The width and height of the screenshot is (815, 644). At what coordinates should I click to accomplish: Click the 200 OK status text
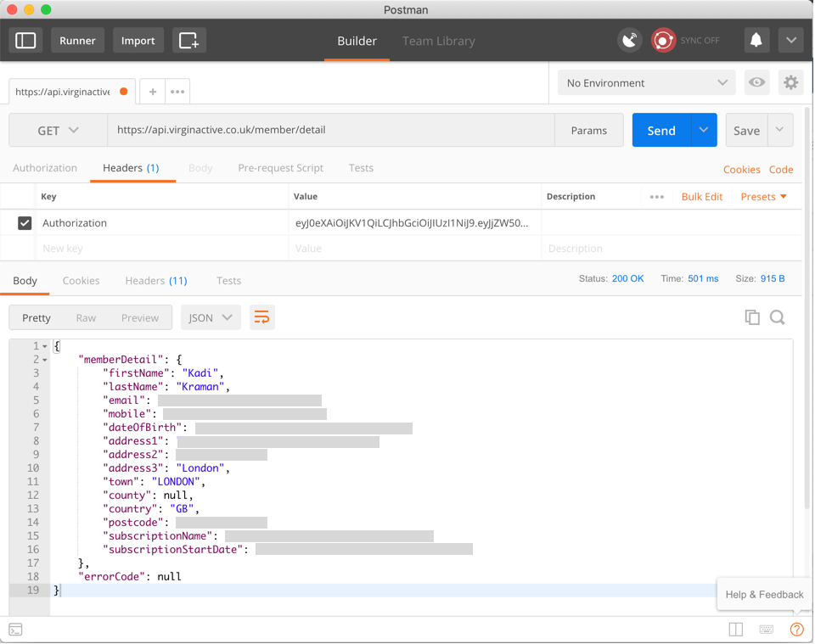(627, 279)
